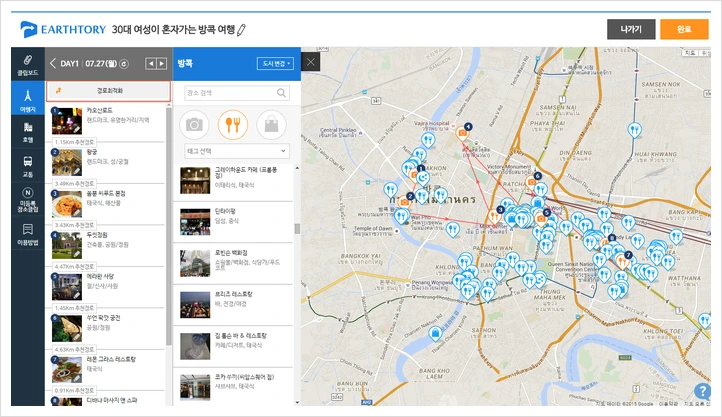This screenshot has width=722, height=417.
Task: Select 브리즈 레스토랑 in the place list
Action: click(x=233, y=305)
